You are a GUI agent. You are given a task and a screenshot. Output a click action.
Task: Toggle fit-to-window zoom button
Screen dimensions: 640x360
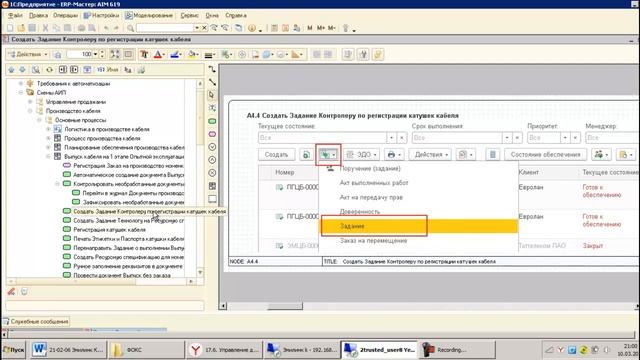tap(115, 54)
